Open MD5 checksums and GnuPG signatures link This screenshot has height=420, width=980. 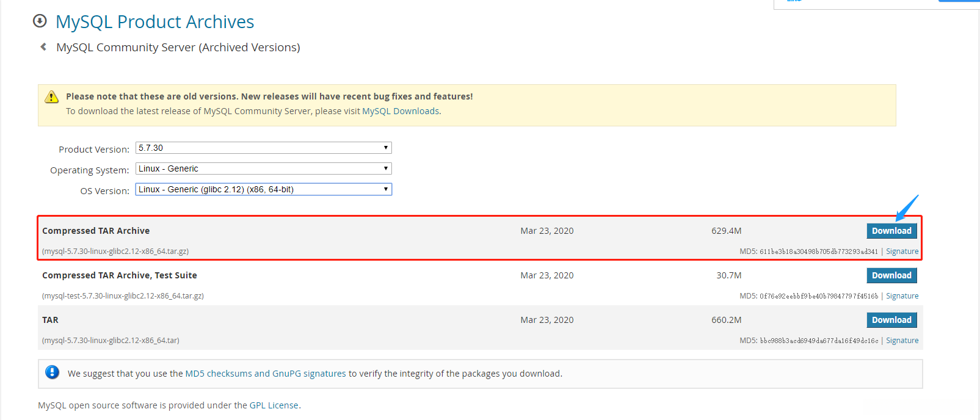[266, 374]
